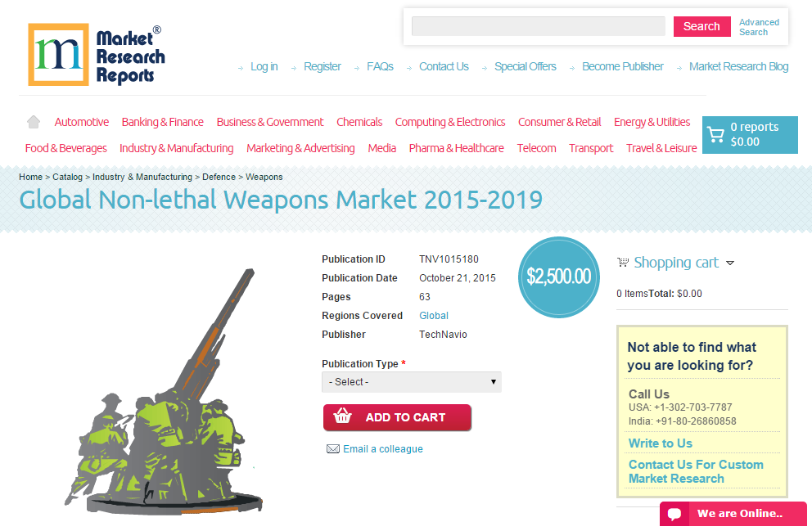Expand the Shopping cart arrow
The image size is (812, 531).
tap(730, 263)
